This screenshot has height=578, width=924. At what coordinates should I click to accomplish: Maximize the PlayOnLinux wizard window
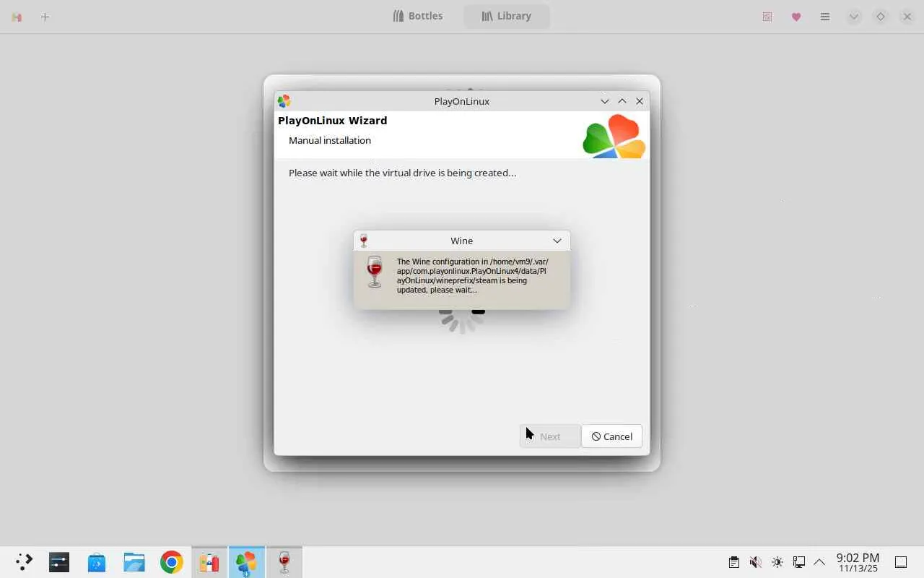point(622,101)
